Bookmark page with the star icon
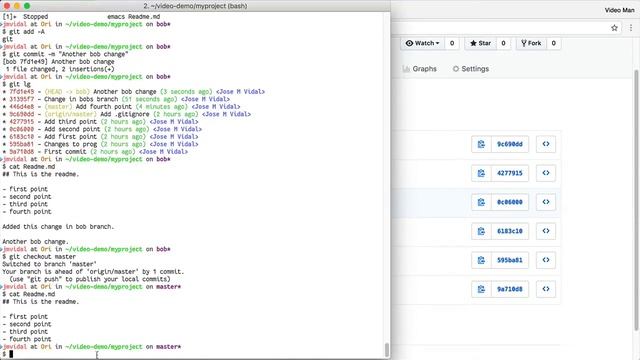Image resolution: width=640 pixels, height=360 pixels. click(x=614, y=28)
